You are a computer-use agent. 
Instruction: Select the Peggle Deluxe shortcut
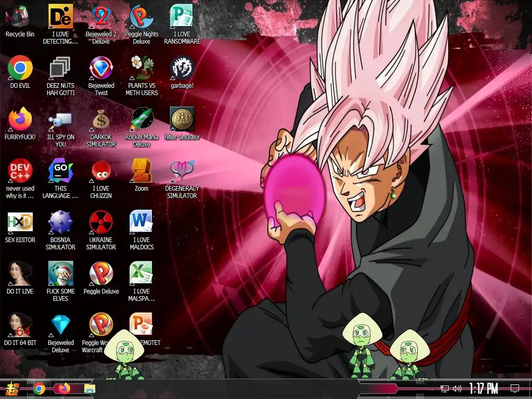coord(101,278)
